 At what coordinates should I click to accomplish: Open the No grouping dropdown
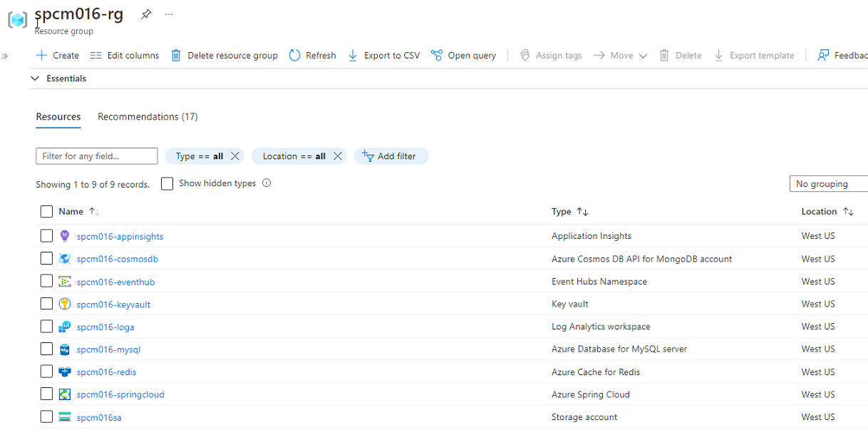coord(829,184)
